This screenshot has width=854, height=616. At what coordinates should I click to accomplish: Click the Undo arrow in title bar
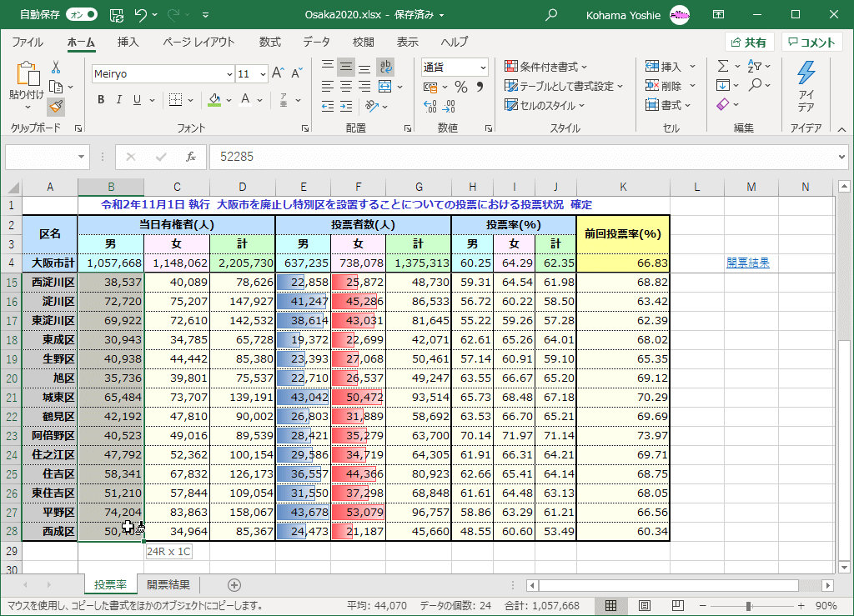click(x=141, y=15)
